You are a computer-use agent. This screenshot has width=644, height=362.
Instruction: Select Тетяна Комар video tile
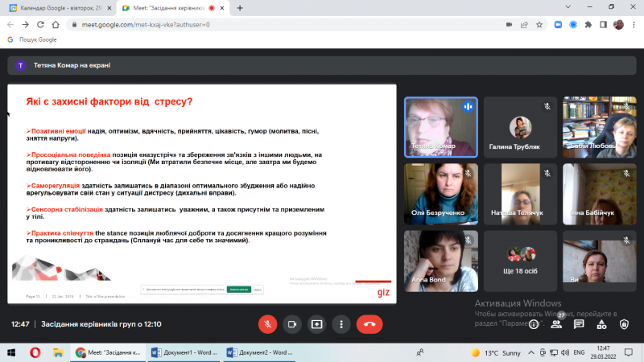tap(440, 127)
